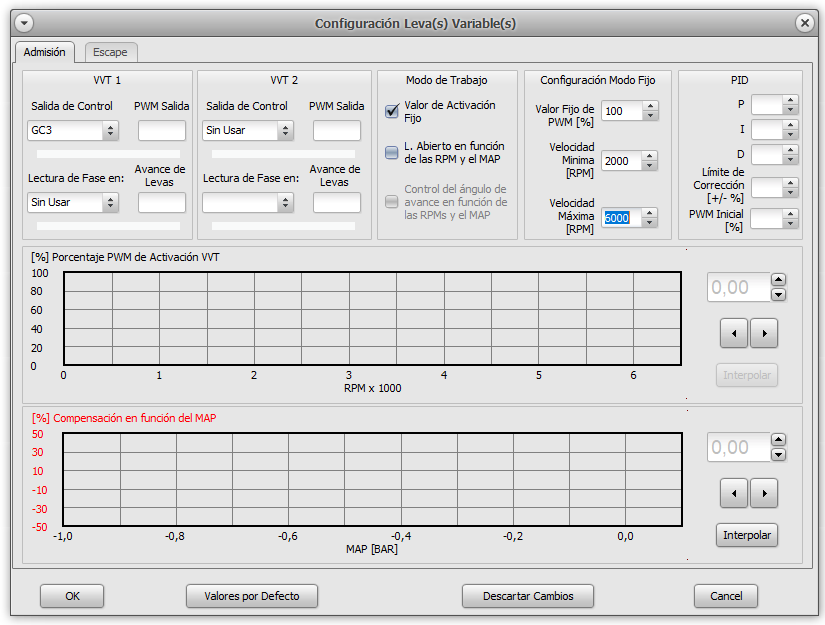Decrease PWM percentage value with down arrow
825x625 pixels.
pyautogui.click(x=779, y=295)
